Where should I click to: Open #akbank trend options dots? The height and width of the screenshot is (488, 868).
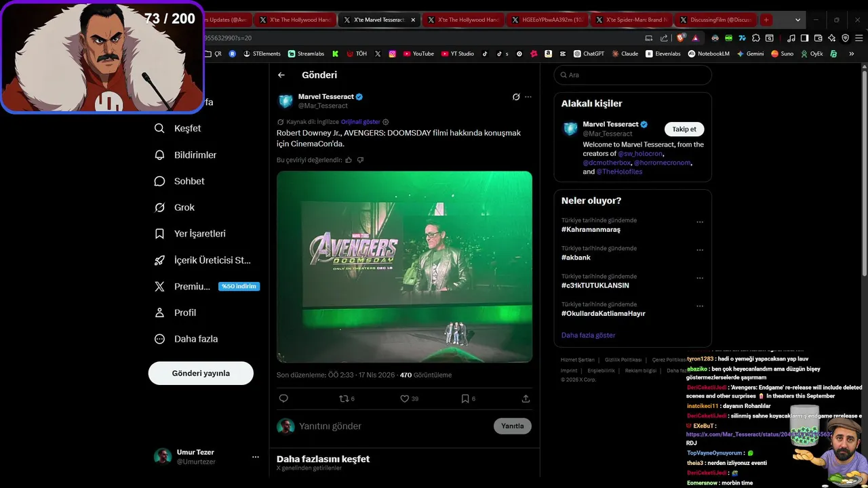tap(700, 250)
